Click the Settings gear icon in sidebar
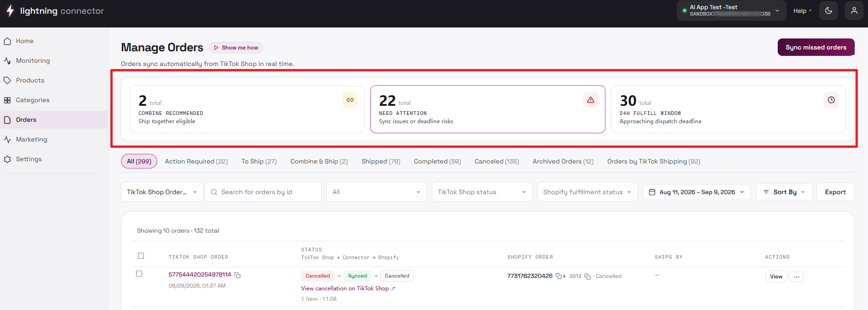This screenshot has width=868, height=310. 7,159
